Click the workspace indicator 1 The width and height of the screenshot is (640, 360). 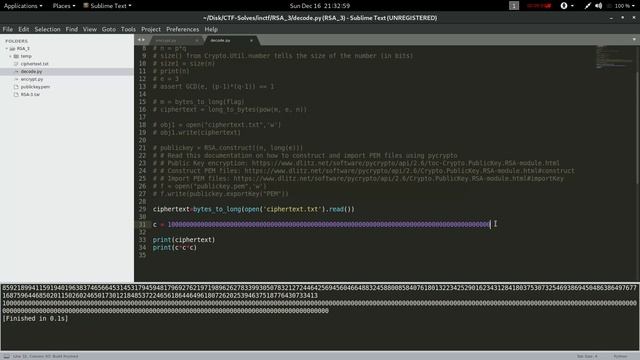click(x=514, y=6)
